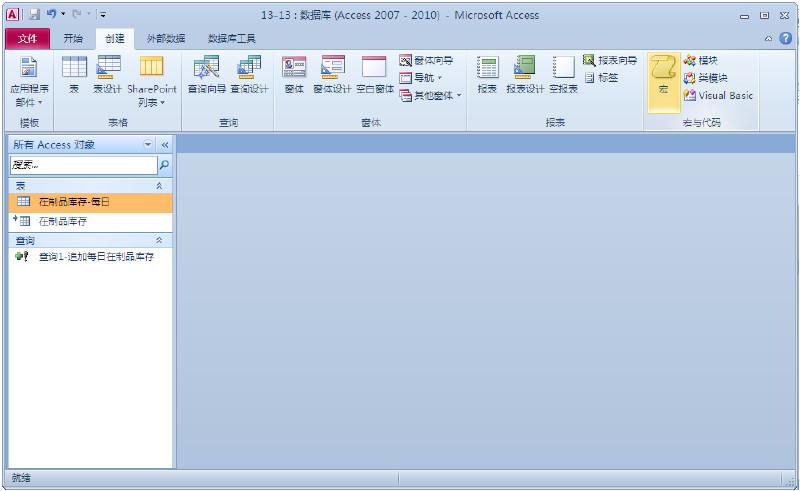The image size is (800, 491).
Task: Click the quick access Redo icon
Action: click(x=77, y=15)
